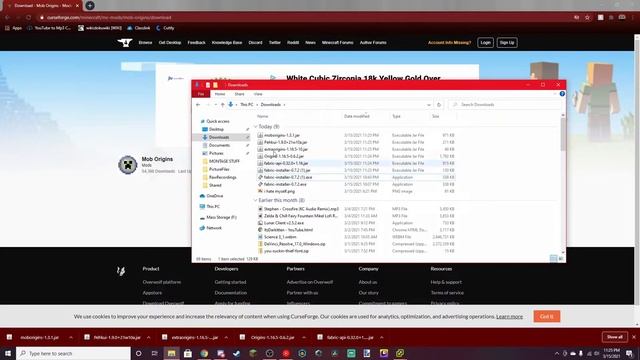Open Learn more cookie link
The width and height of the screenshot is (640, 360).
coord(509,317)
